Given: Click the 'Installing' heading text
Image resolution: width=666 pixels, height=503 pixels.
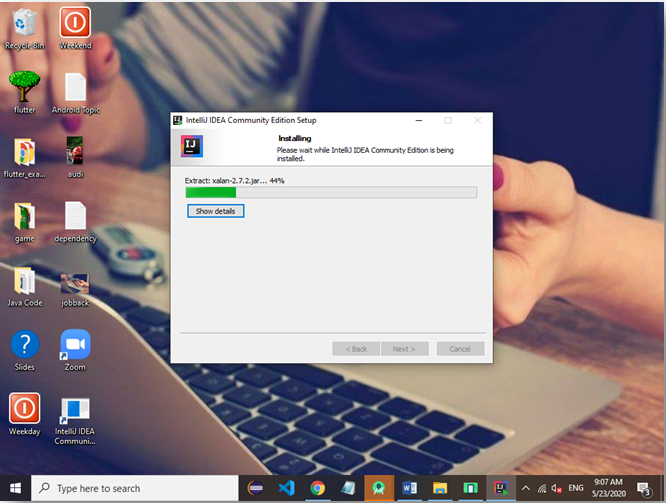Looking at the screenshot, I should point(295,138).
